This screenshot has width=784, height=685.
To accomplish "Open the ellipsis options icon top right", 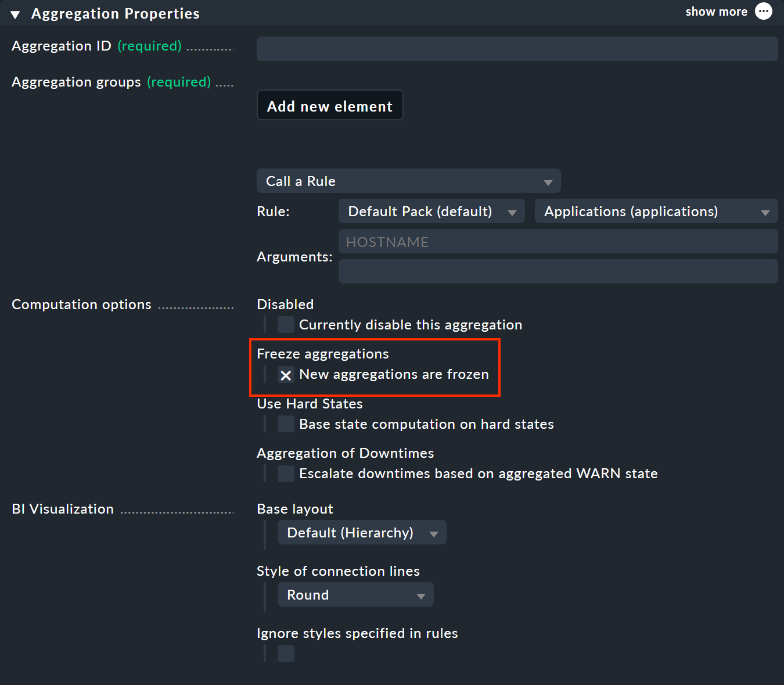I will (x=764, y=11).
